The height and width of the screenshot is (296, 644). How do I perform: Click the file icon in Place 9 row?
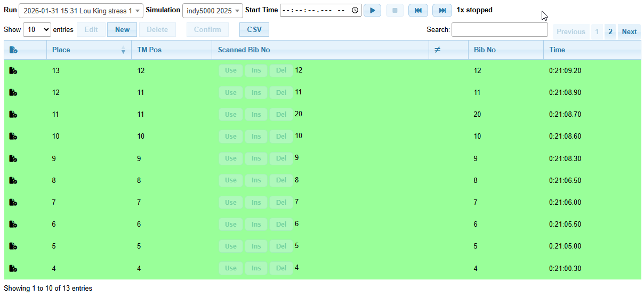[x=14, y=158]
